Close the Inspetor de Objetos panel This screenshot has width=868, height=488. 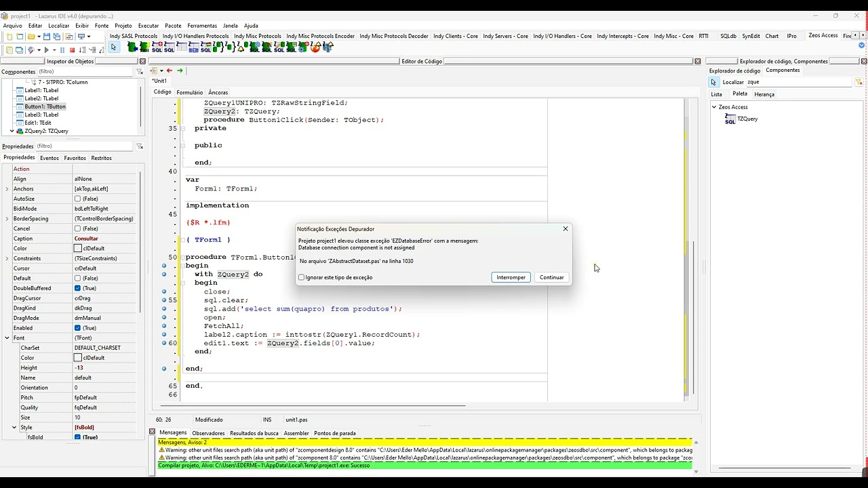(142, 61)
